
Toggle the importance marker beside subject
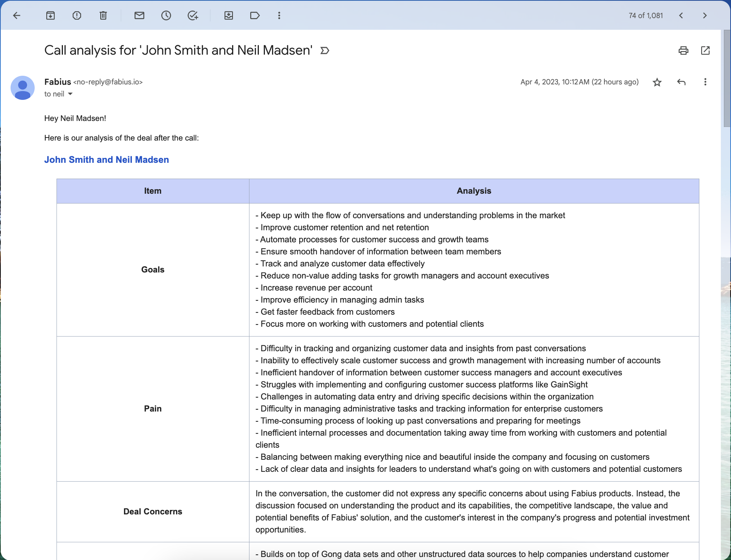tap(325, 50)
